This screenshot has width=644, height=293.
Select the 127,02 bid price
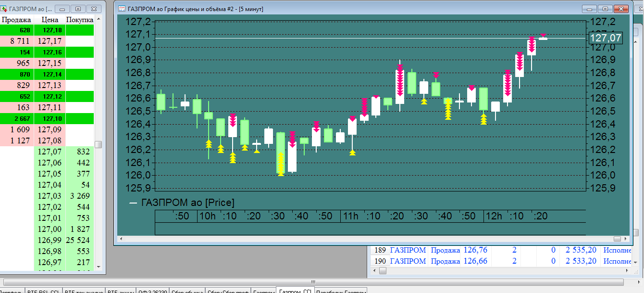(x=50, y=207)
